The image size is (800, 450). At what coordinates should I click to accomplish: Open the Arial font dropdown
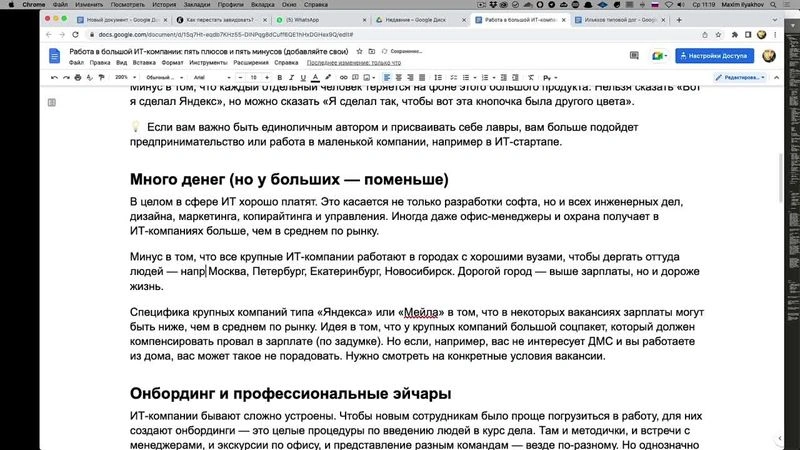pyautogui.click(x=212, y=78)
